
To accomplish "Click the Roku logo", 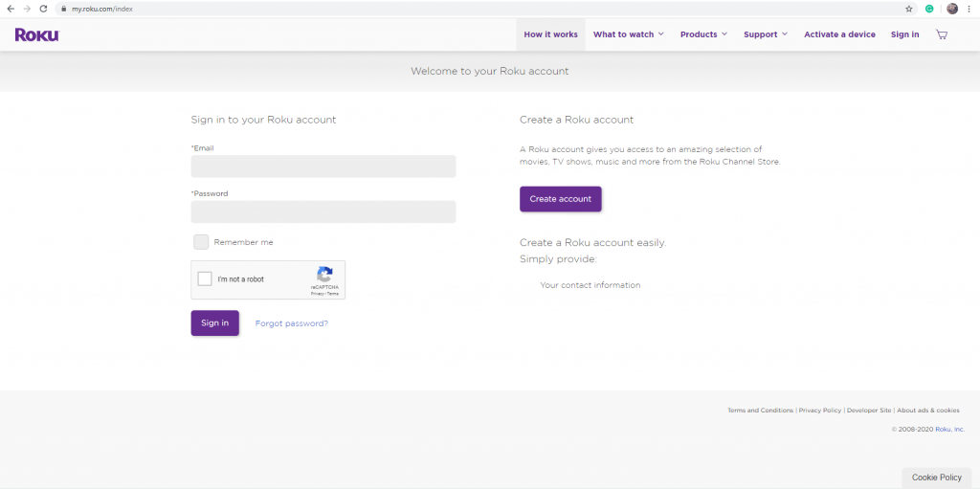I will point(37,34).
